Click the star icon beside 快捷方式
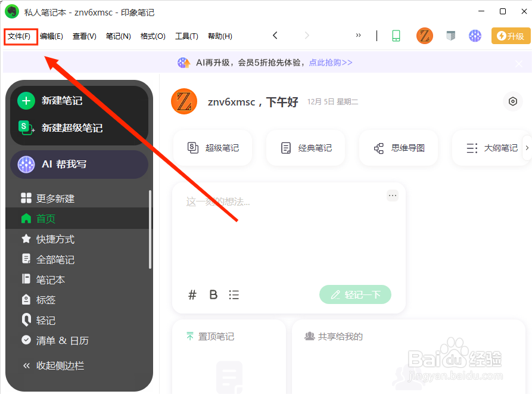 click(x=26, y=239)
